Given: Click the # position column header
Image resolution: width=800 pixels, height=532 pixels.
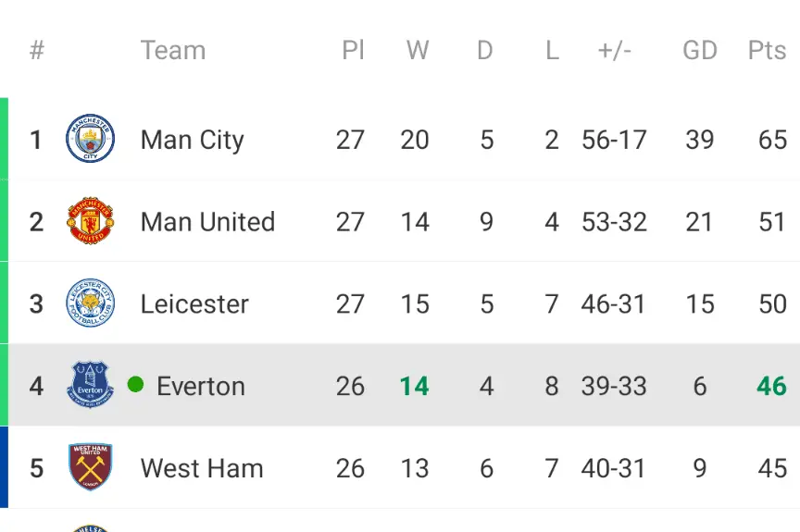Looking at the screenshot, I should 37,50.
